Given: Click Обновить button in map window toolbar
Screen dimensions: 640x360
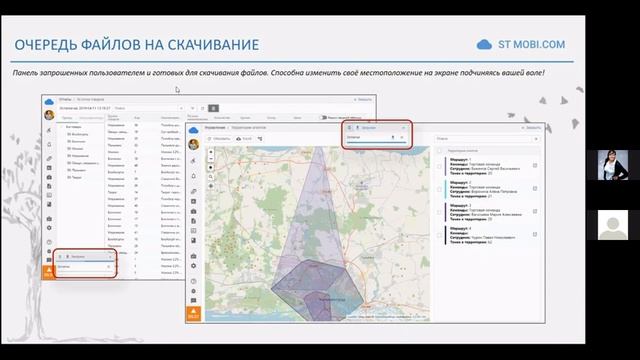Looking at the screenshot, I should (219, 139).
